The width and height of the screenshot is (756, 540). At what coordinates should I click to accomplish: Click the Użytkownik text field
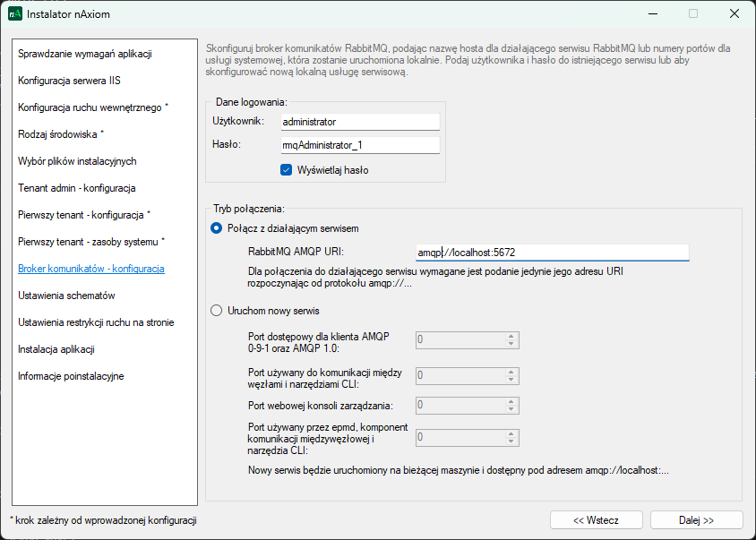click(x=359, y=121)
